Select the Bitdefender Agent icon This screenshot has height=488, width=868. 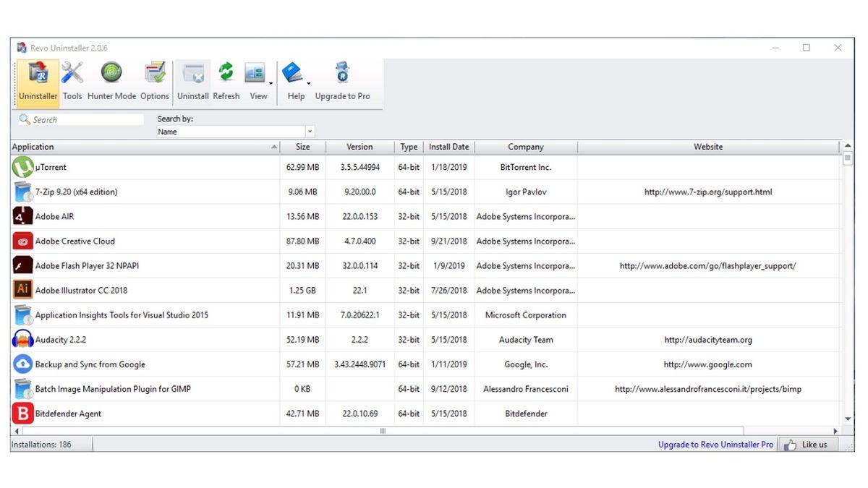pyautogui.click(x=23, y=414)
